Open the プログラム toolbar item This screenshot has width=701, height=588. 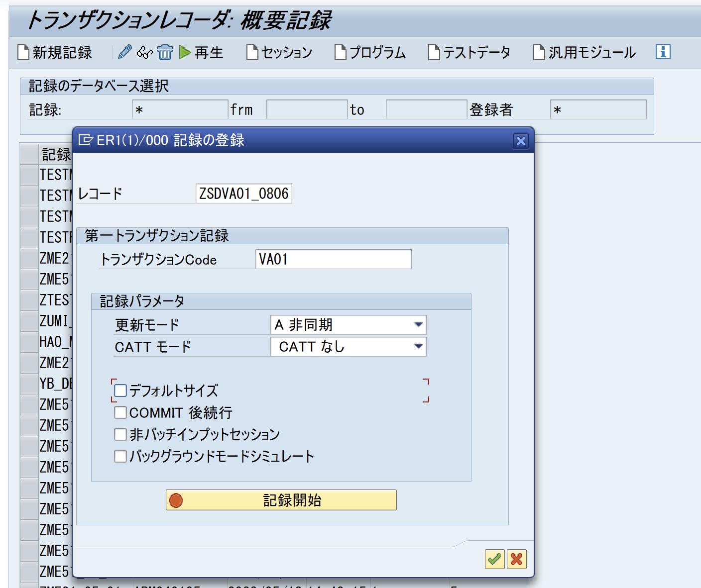point(370,52)
